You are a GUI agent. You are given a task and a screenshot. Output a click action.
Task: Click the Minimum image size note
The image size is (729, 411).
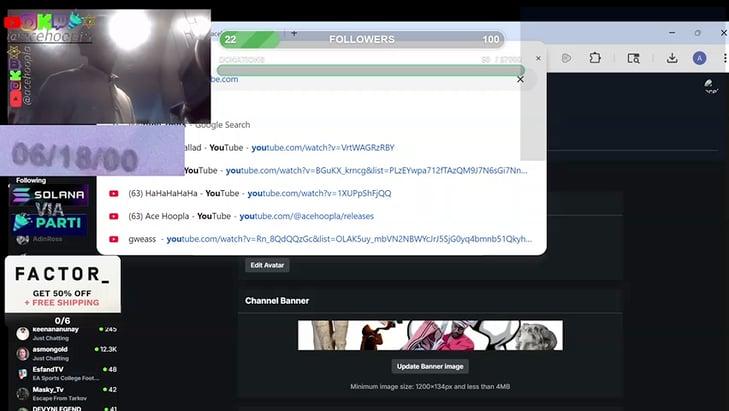430,386
